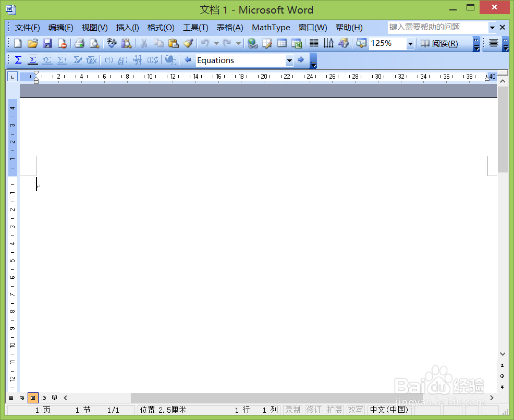The image size is (514, 420).
Task: Click the Paste clipboard icon
Action: [174, 43]
